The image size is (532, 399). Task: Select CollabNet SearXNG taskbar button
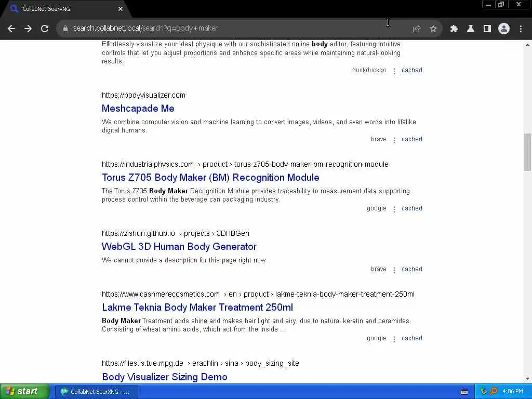pyautogui.click(x=96, y=392)
